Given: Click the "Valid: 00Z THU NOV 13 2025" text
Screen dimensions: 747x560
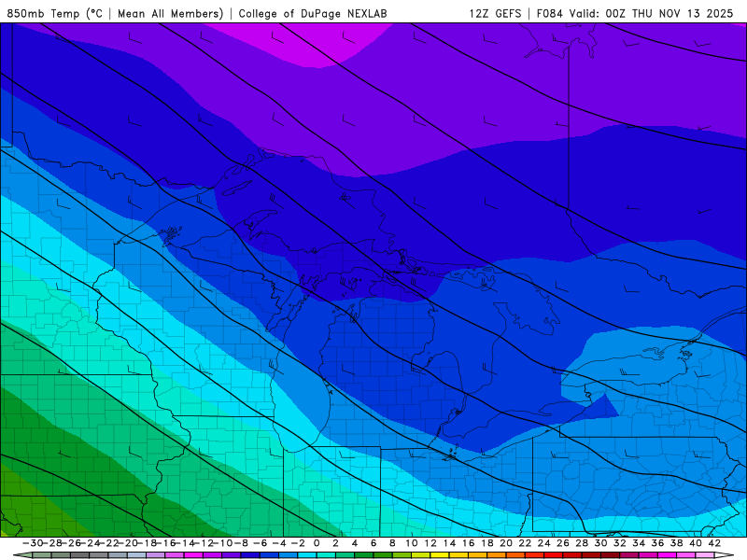Looking at the screenshot, I should (651, 13).
